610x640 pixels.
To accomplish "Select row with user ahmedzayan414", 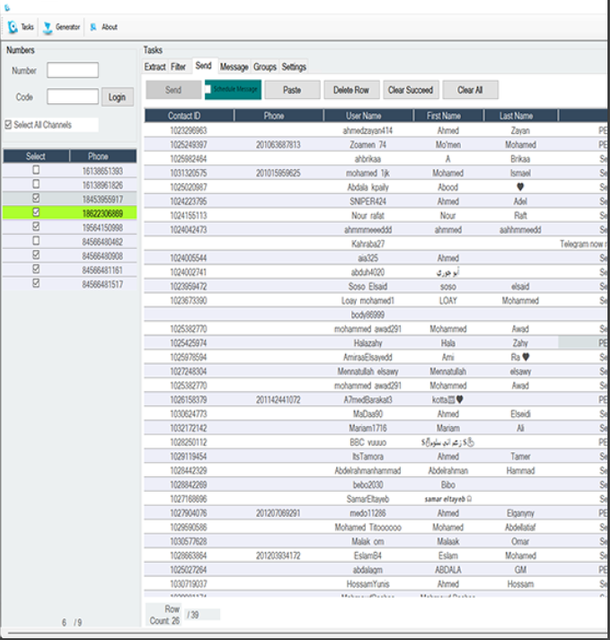I will 376,131.
